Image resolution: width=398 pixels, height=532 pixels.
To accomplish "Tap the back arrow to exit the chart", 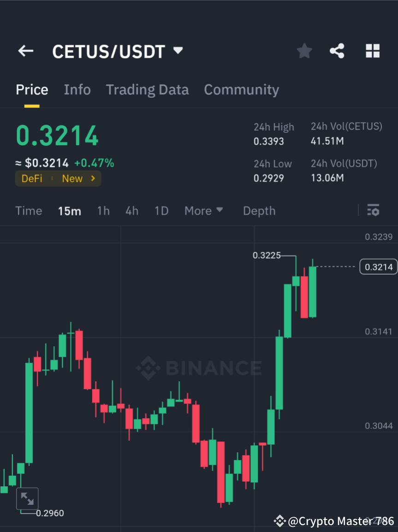I will coord(25,51).
